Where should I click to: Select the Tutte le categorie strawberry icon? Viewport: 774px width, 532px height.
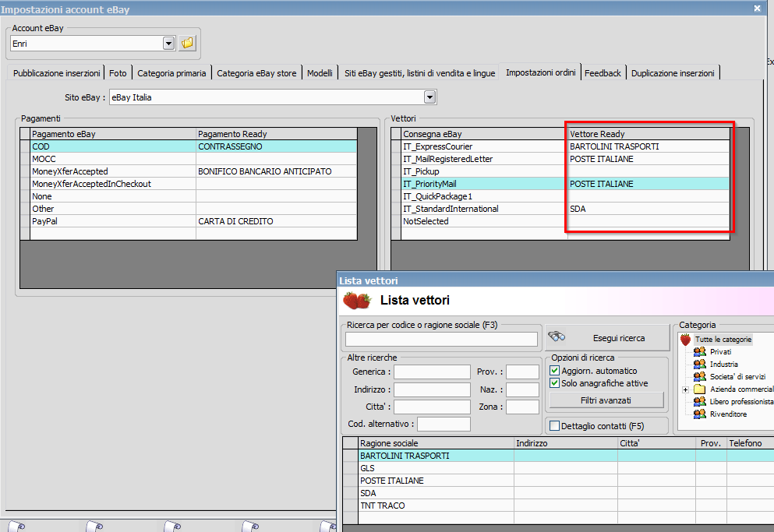coord(685,340)
